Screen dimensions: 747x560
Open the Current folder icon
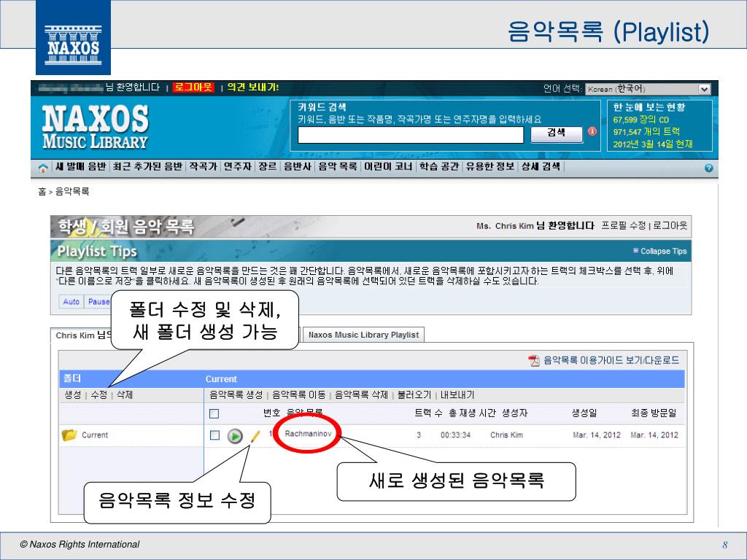[x=69, y=435]
